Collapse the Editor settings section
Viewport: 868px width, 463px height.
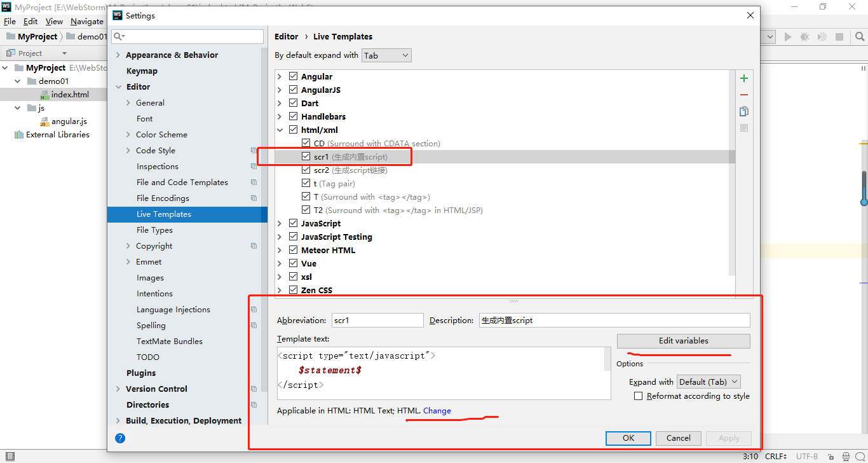[118, 87]
